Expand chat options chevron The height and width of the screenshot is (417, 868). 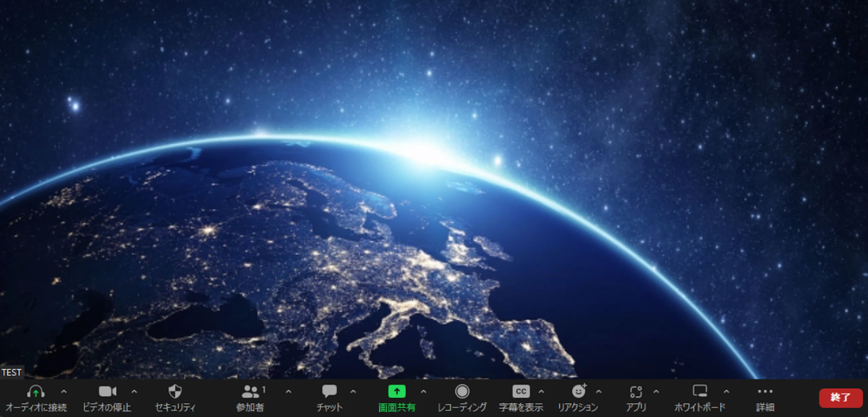[x=353, y=392]
